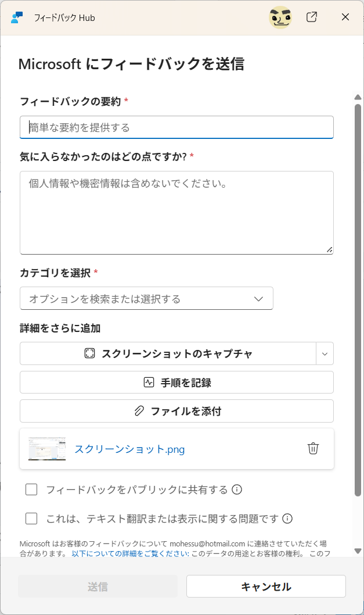Click the 手順を記録 recording icon
Screen dimensions: 364x615
point(149,382)
